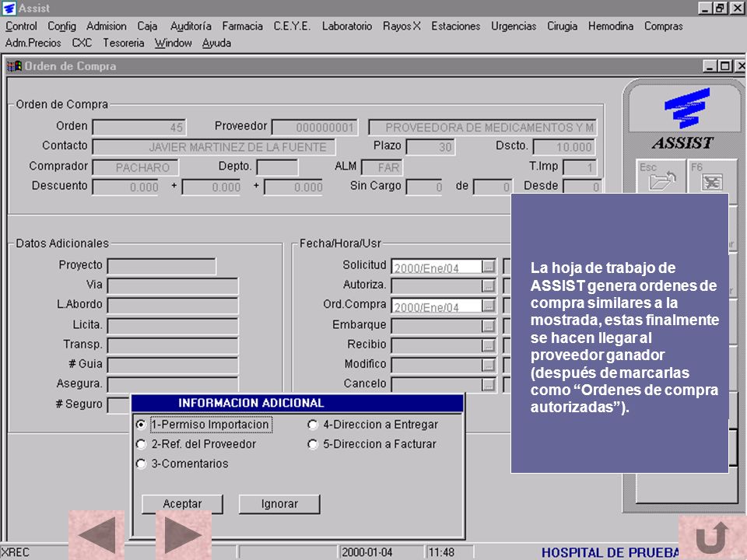Image resolution: width=747 pixels, height=560 pixels.
Task: Open the Cancelo date picker button
Action: pyautogui.click(x=489, y=385)
